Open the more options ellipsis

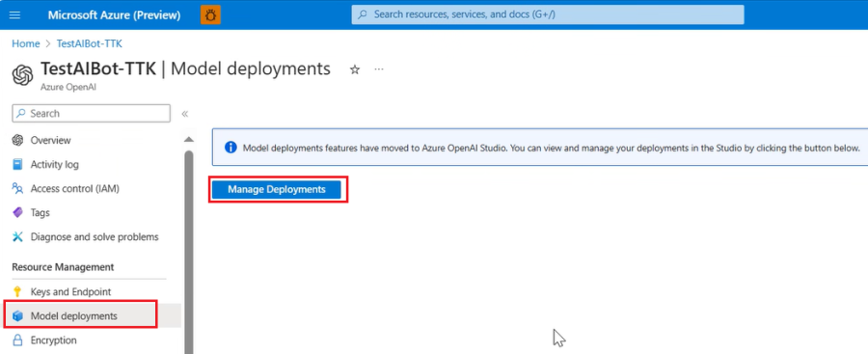379,69
